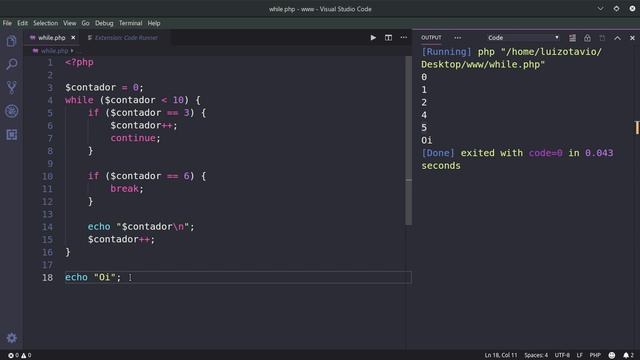The image size is (640, 360).
Task: Run code with the play button
Action: coord(373,38)
